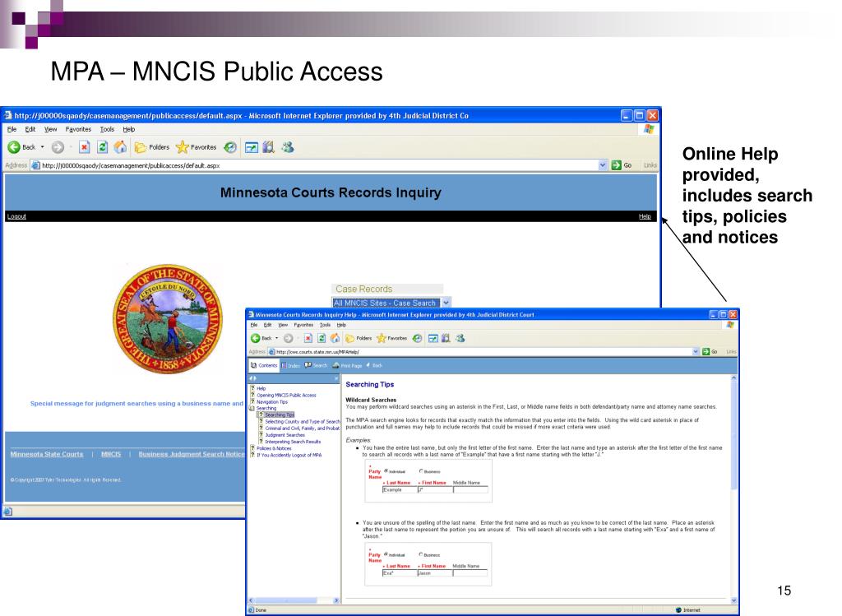Switch to Search tab in help
This screenshot has width=842, height=616.
coord(316,366)
